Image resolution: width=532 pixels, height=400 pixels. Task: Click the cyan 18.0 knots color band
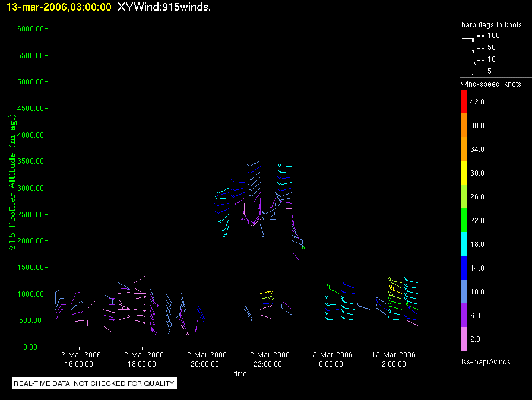[464, 244]
